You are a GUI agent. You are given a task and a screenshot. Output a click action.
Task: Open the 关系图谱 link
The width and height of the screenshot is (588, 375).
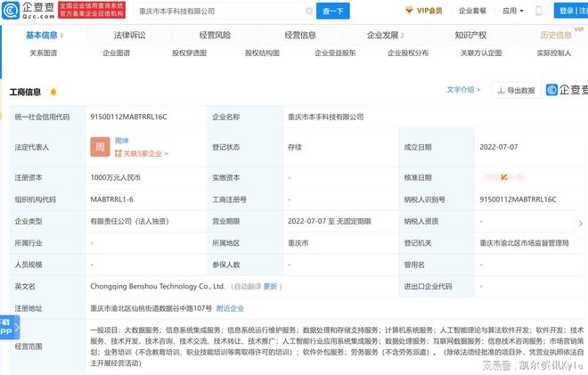[44, 53]
